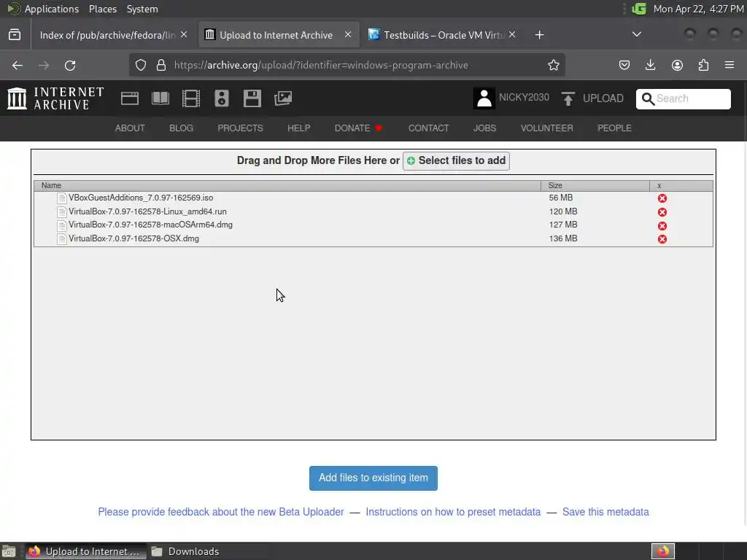Open the BLOG nav link
Screen dimensions: 747x560
[181, 128]
